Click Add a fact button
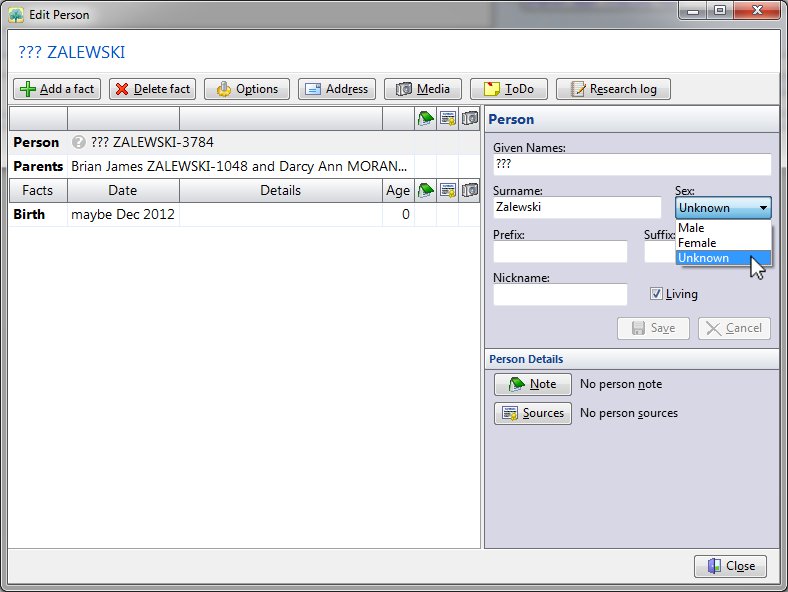Viewport: 788px width, 592px height. [57, 89]
